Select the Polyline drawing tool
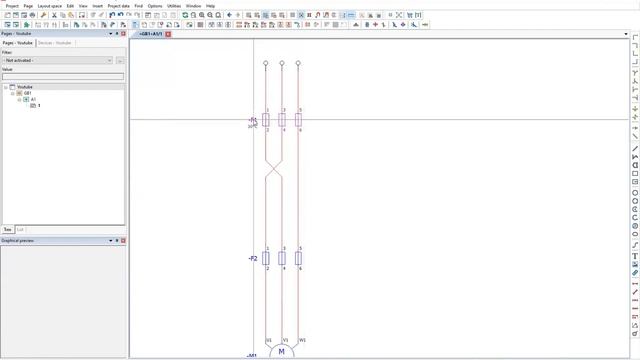 635,157
